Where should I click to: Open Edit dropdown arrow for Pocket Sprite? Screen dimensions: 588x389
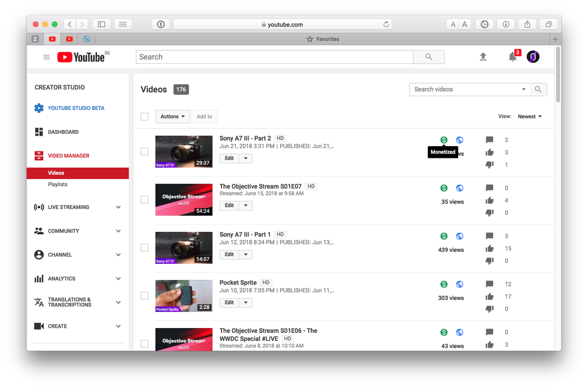[x=246, y=303]
